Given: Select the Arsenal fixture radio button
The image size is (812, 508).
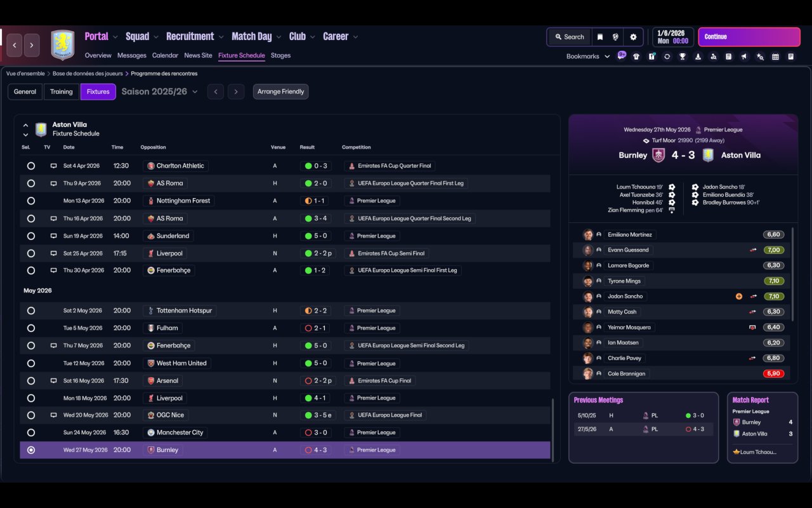Looking at the screenshot, I should (x=31, y=381).
